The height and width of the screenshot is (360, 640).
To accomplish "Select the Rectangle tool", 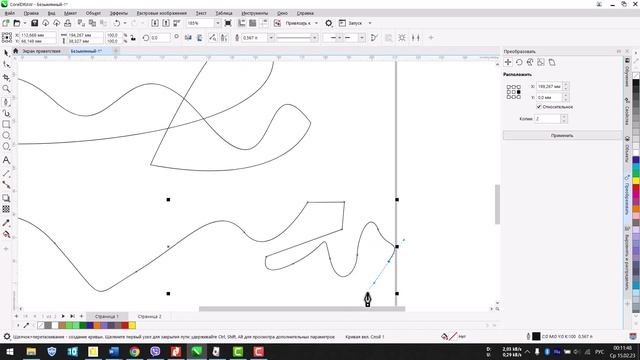I will 6,124.
